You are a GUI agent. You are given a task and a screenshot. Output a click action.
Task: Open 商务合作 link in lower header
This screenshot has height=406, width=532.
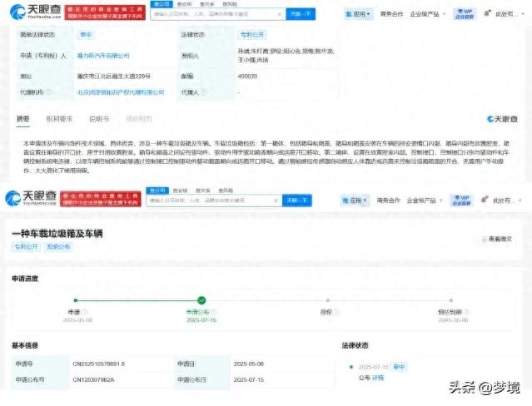point(388,201)
